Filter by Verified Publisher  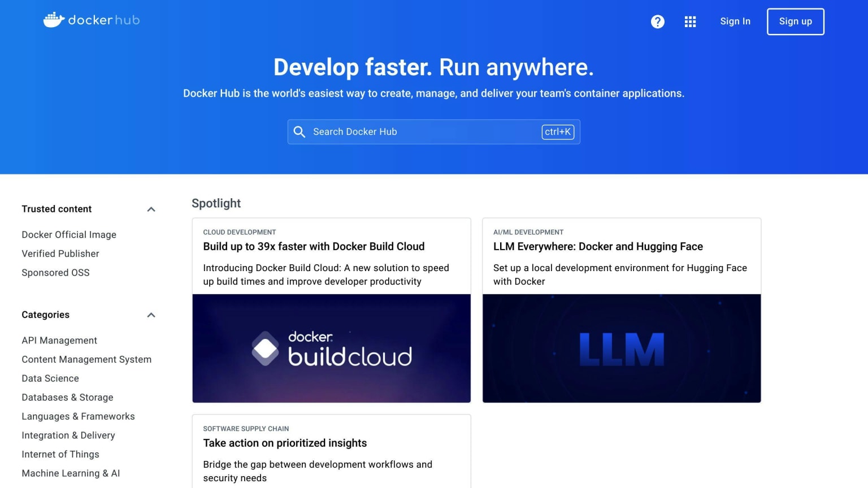pyautogui.click(x=60, y=254)
